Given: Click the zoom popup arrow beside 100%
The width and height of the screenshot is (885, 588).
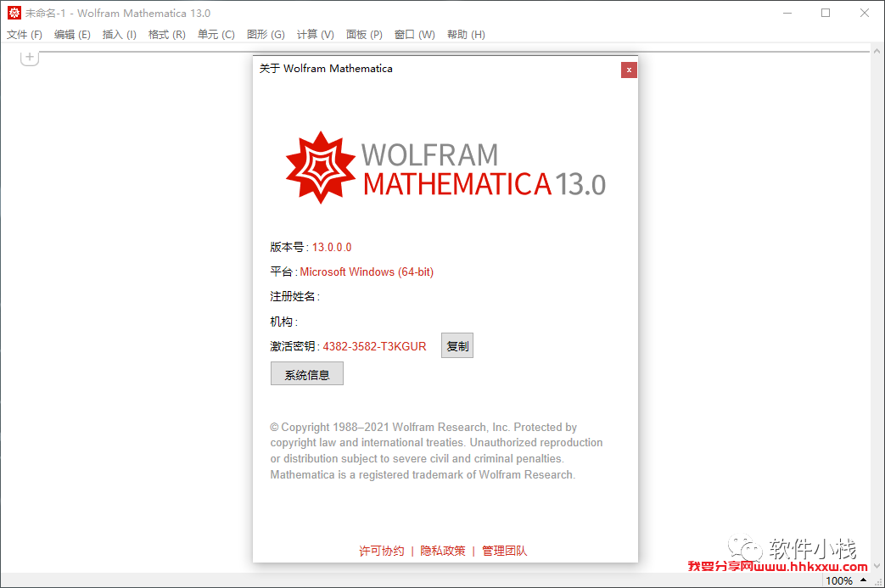Looking at the screenshot, I should 863,580.
